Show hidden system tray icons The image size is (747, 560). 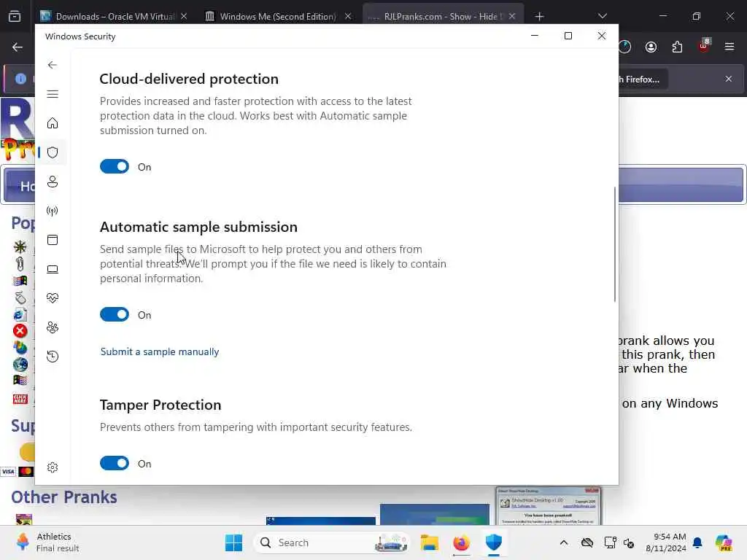(x=564, y=542)
